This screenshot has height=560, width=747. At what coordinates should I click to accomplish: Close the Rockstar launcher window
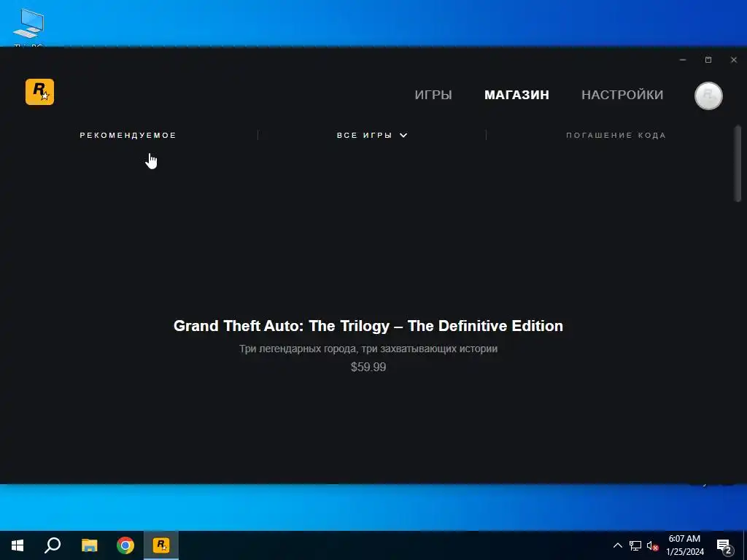734,60
